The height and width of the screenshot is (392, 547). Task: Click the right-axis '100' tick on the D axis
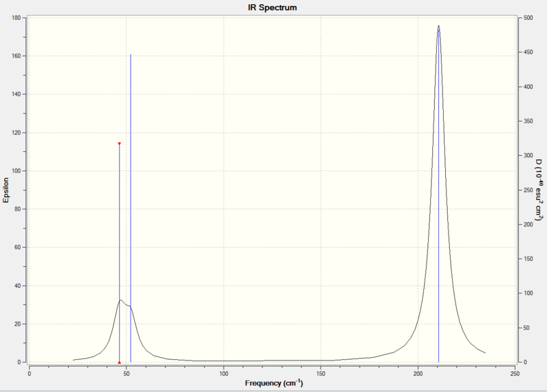[x=528, y=293]
